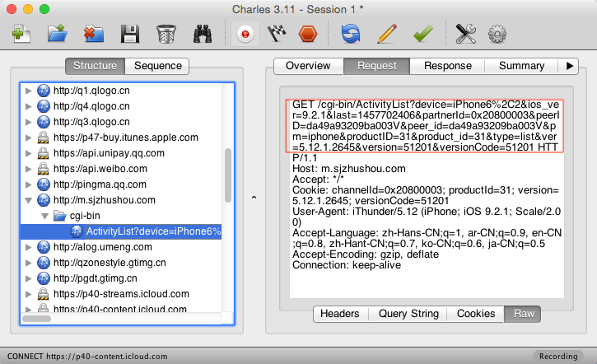Click padlock icon beside api.weibo.com

pos(44,169)
